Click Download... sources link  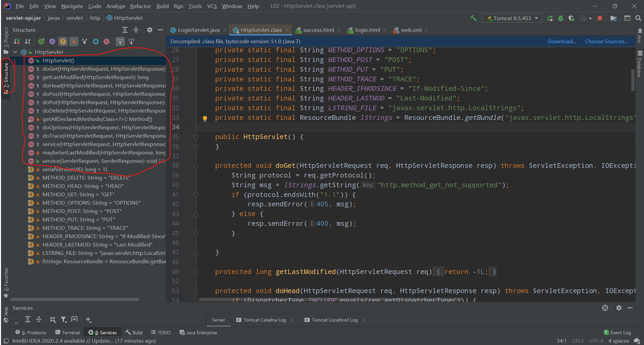point(562,41)
